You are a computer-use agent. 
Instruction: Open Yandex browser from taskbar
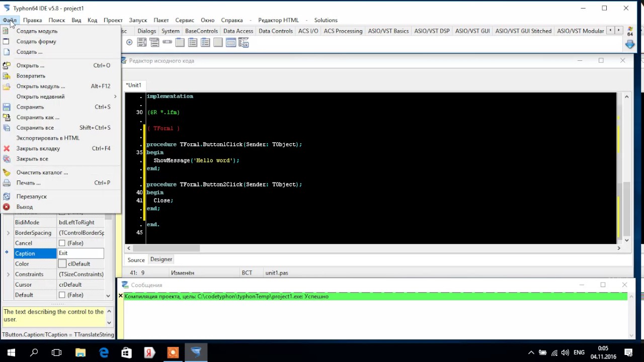click(x=149, y=352)
